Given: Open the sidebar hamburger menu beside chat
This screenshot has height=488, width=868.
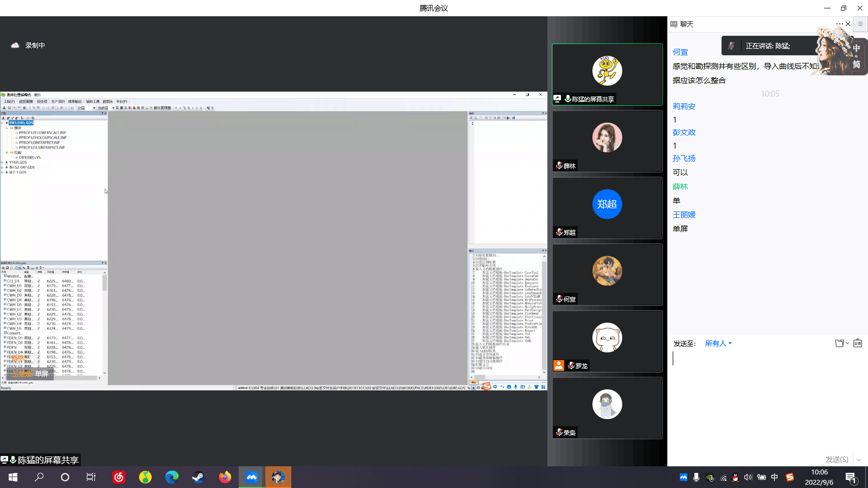Looking at the screenshot, I should point(860,24).
